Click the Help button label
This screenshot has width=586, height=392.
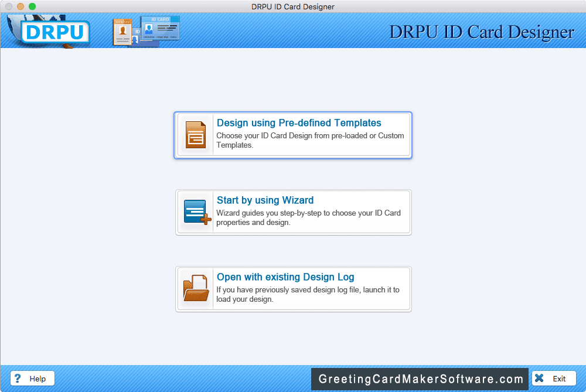(38, 379)
